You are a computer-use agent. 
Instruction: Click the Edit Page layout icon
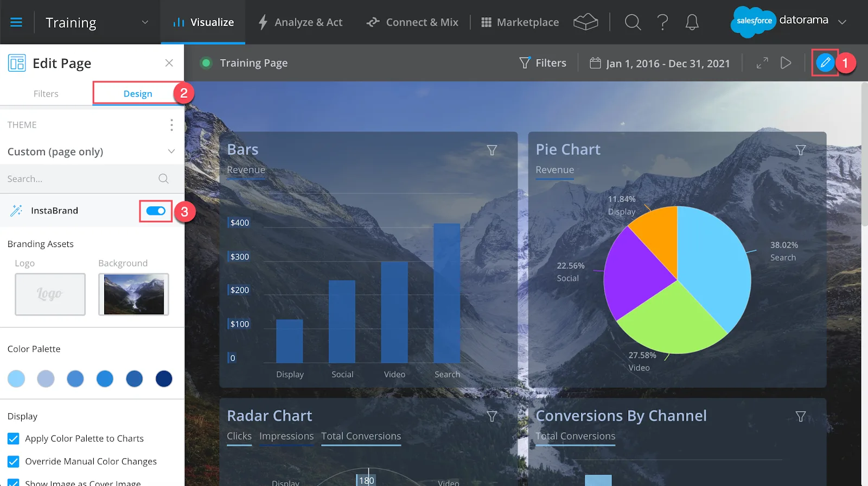tap(17, 63)
